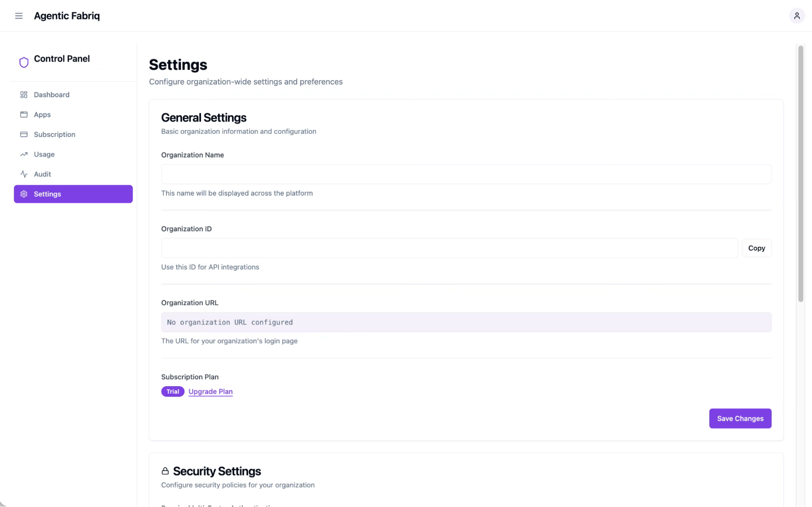Select Usage in the sidebar
812x507 pixels.
44,154
